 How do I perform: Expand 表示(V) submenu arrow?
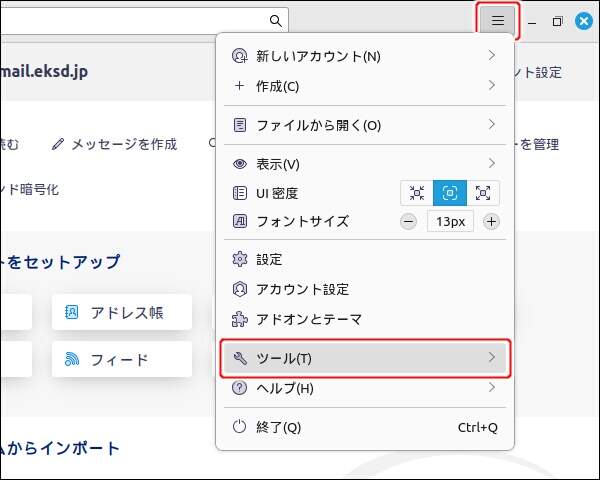tap(492, 164)
